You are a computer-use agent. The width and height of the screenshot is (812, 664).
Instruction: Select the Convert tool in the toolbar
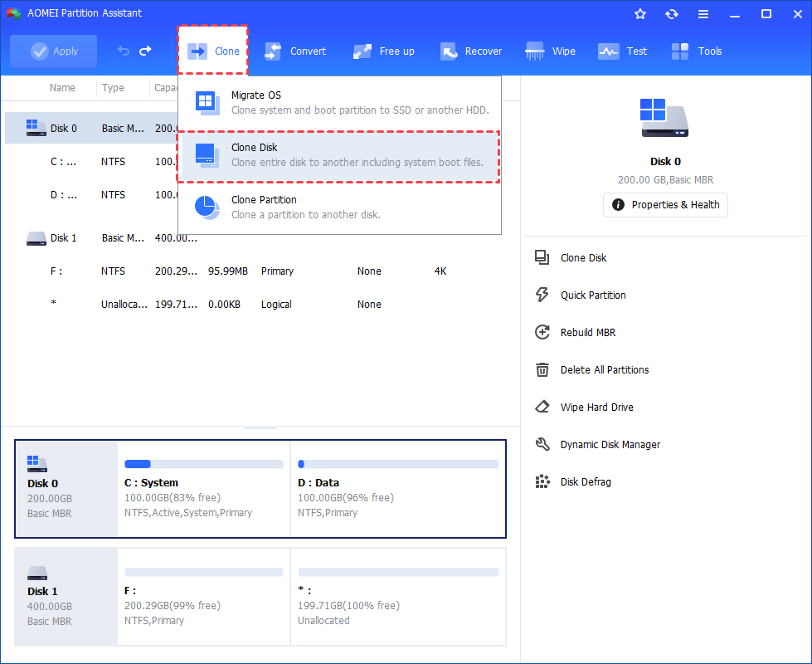pos(294,51)
